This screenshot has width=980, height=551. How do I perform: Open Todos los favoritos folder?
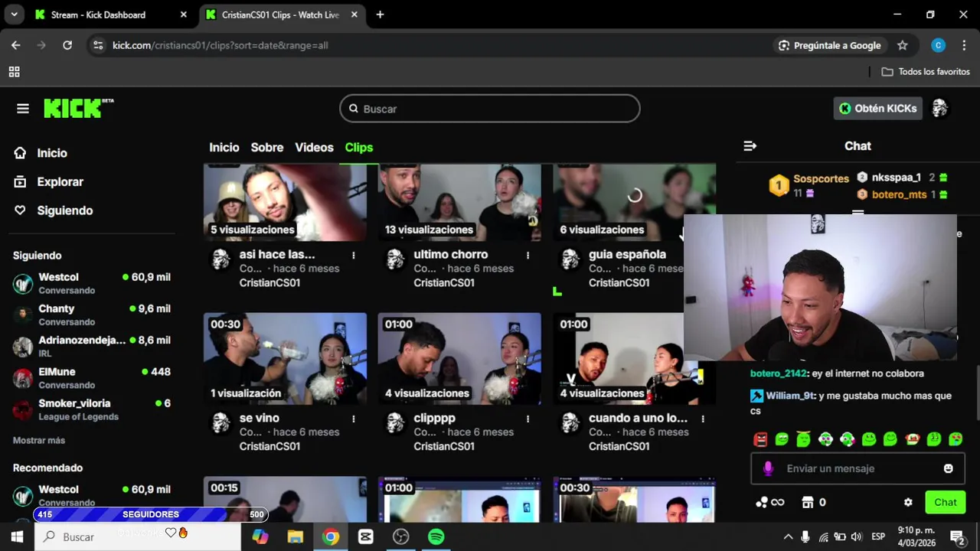point(926,71)
